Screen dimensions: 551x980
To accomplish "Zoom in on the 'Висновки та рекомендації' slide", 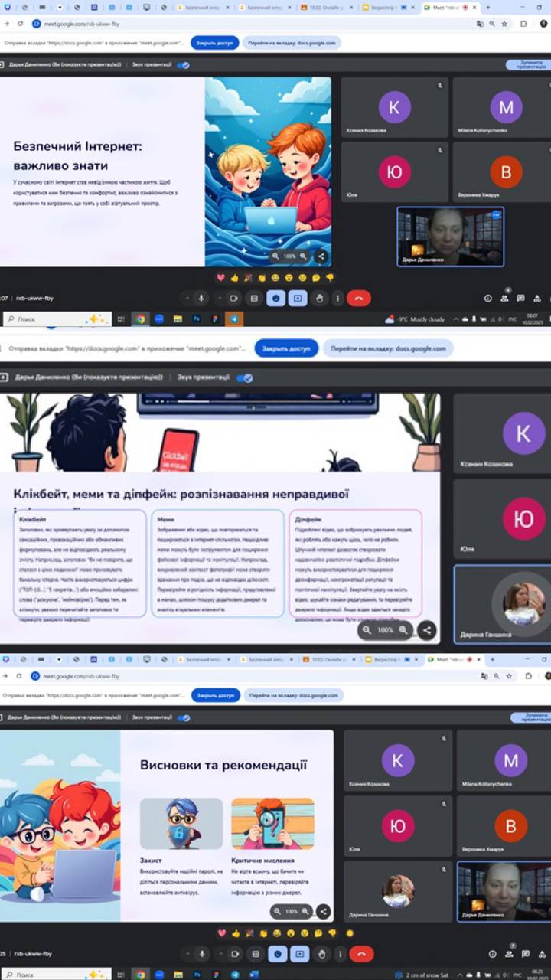I will (x=305, y=911).
